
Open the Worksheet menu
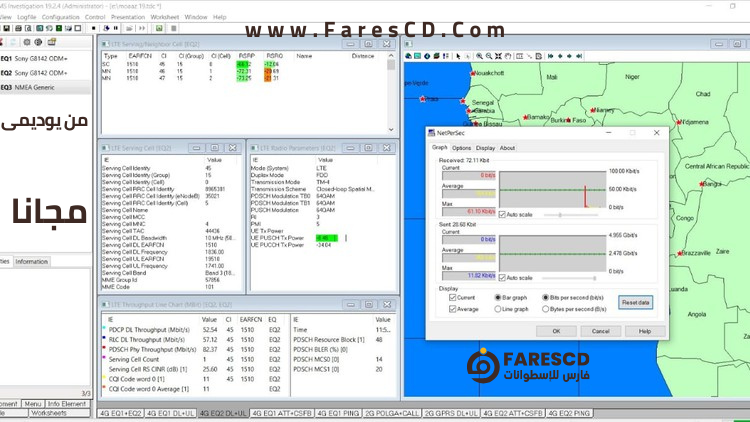[x=165, y=17]
